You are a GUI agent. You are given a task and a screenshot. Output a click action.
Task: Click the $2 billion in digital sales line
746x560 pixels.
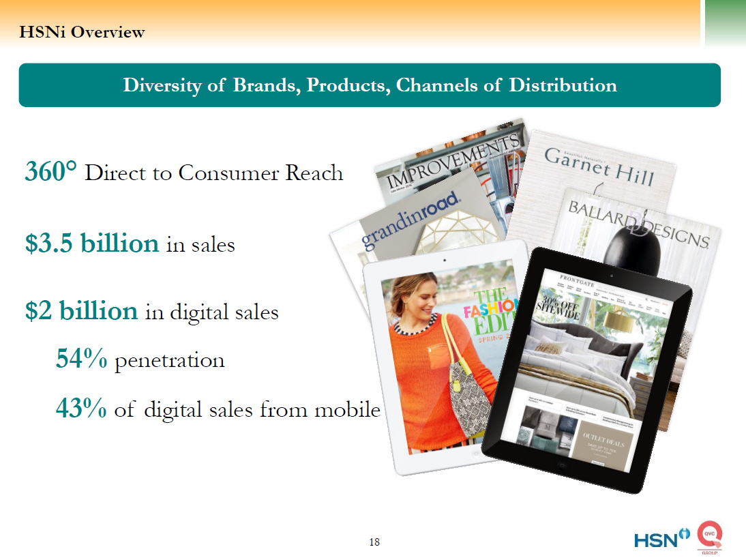click(x=151, y=311)
